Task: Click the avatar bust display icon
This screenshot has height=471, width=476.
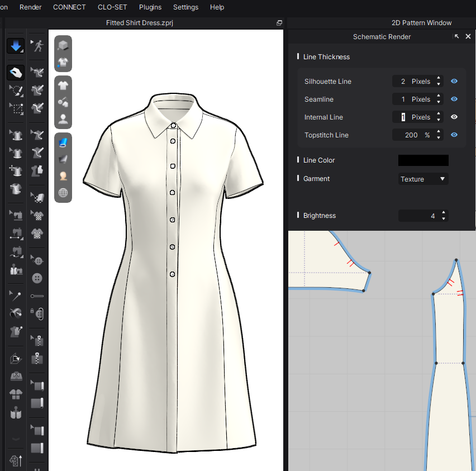Action: tap(63, 119)
